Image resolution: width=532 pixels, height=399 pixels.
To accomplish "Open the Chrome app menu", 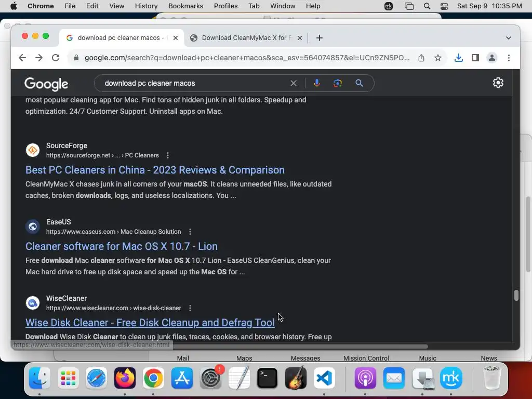I will (x=41, y=6).
